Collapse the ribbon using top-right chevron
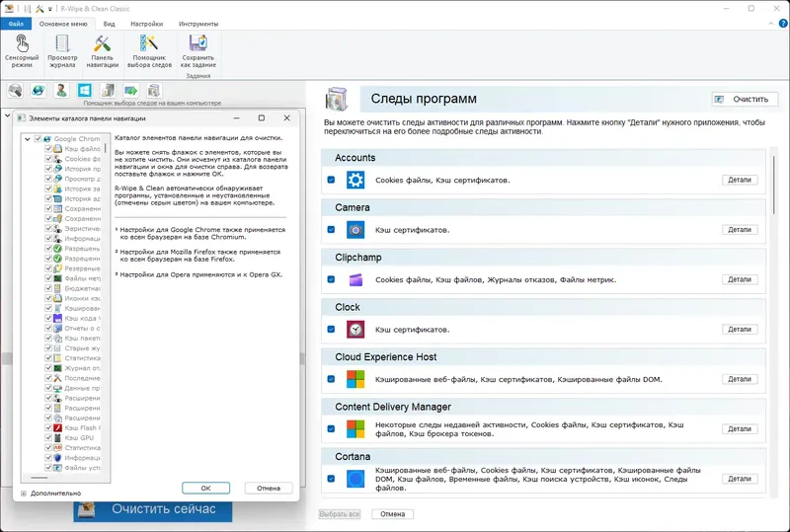 [x=771, y=24]
